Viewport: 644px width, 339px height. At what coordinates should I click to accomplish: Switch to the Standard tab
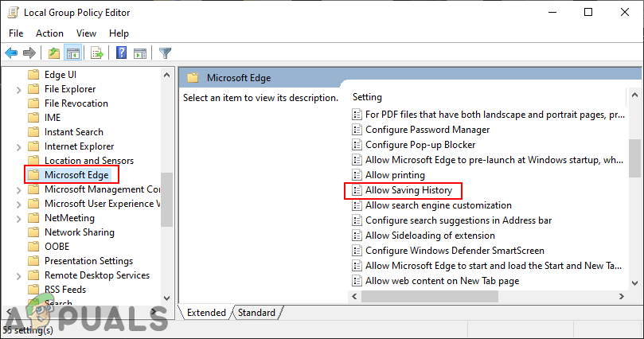tap(256, 313)
